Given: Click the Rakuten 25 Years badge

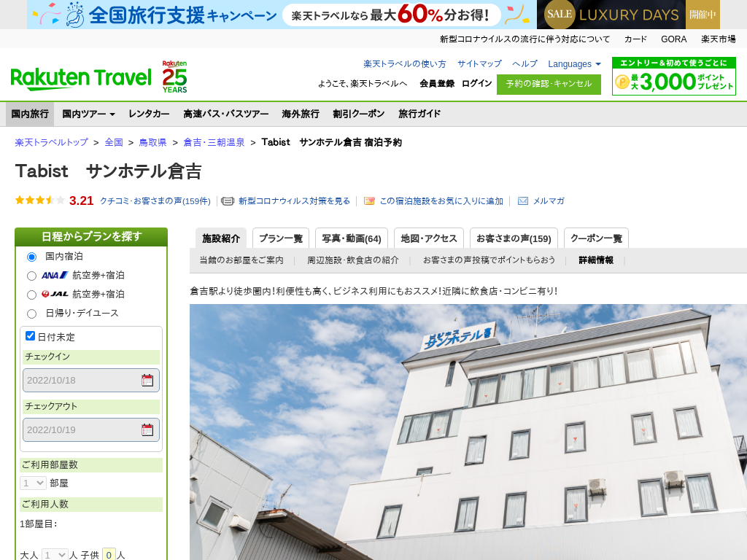Looking at the screenshot, I should click(x=175, y=77).
